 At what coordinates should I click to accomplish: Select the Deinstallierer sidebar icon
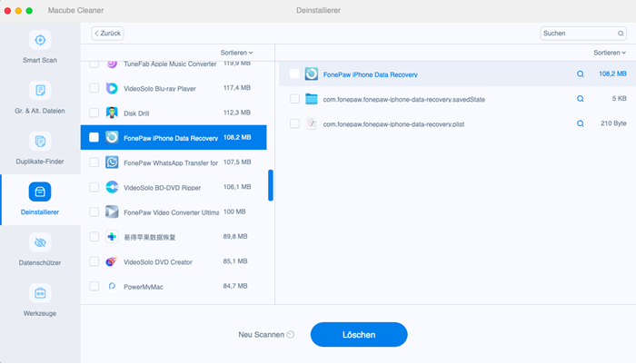click(x=40, y=192)
